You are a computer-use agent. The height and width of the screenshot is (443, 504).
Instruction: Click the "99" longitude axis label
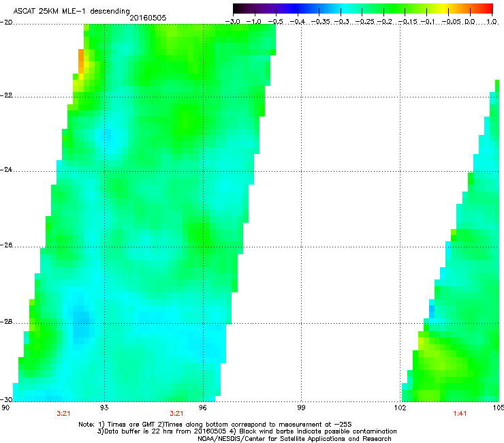point(301,408)
